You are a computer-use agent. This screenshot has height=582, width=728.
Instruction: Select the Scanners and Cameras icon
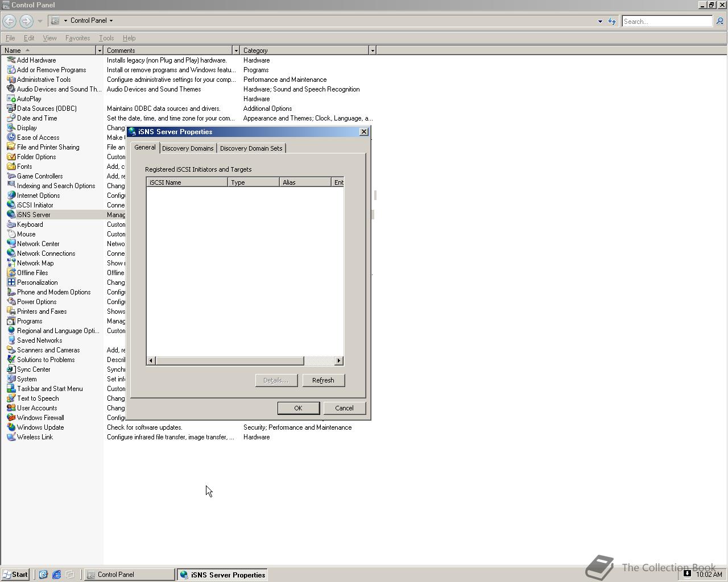tap(11, 350)
